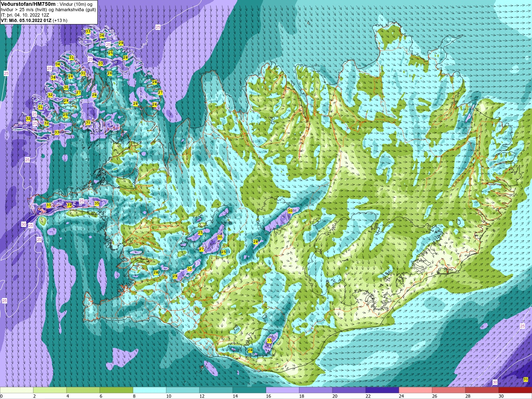Click the legend tick label "10"

(x=168, y=396)
